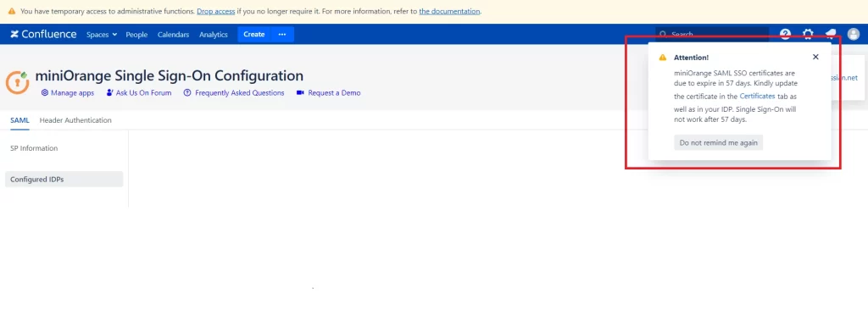Click the warning triangle in admin banner

point(12,11)
